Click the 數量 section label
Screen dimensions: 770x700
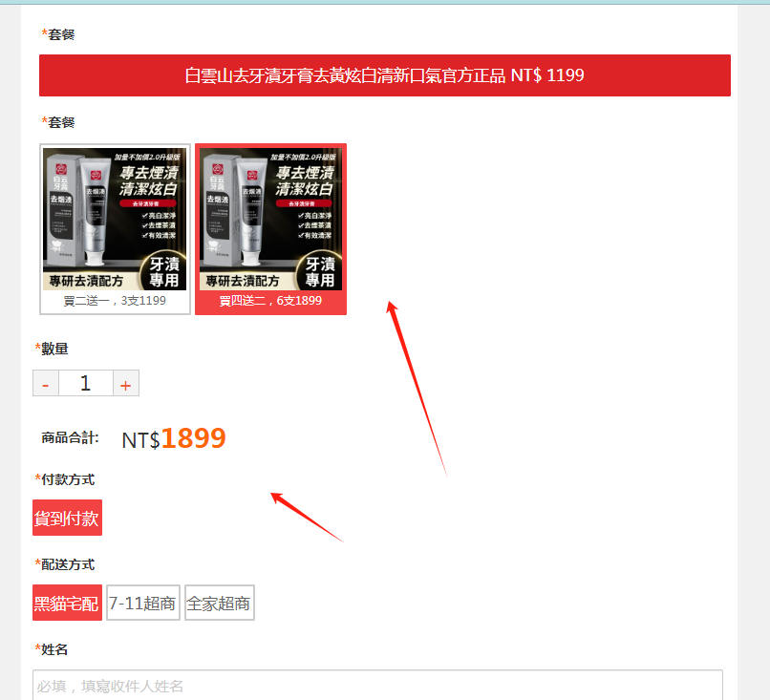pyautogui.click(x=51, y=349)
